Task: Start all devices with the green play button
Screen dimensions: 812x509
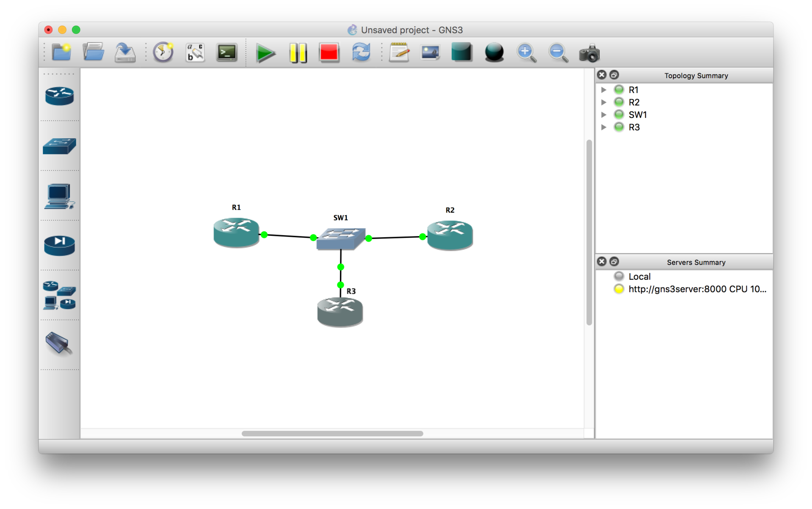Action: coord(265,53)
